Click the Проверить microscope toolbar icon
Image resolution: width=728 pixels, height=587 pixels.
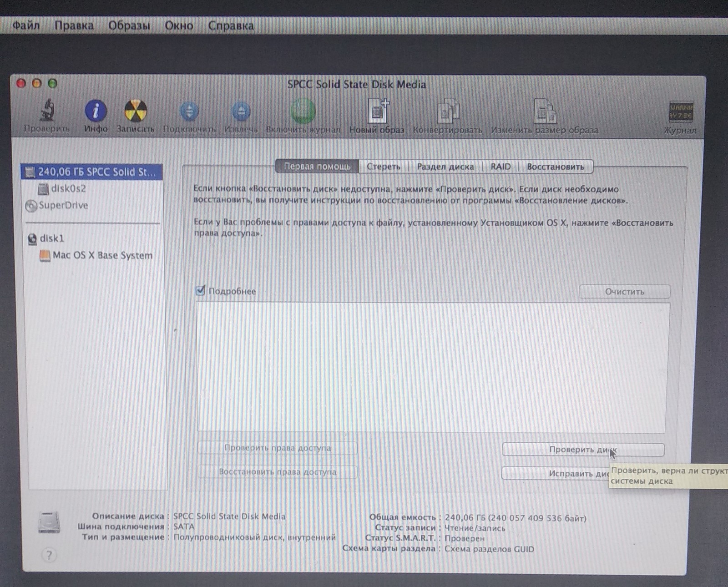coord(47,110)
